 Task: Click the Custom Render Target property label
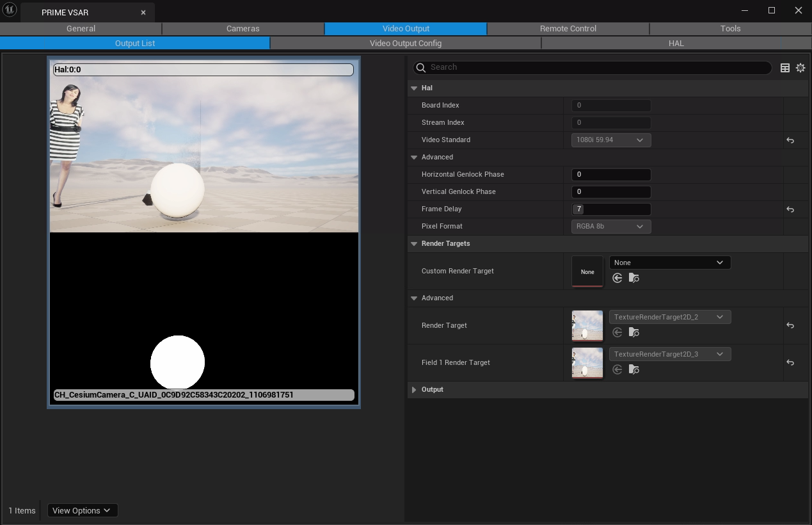458,271
